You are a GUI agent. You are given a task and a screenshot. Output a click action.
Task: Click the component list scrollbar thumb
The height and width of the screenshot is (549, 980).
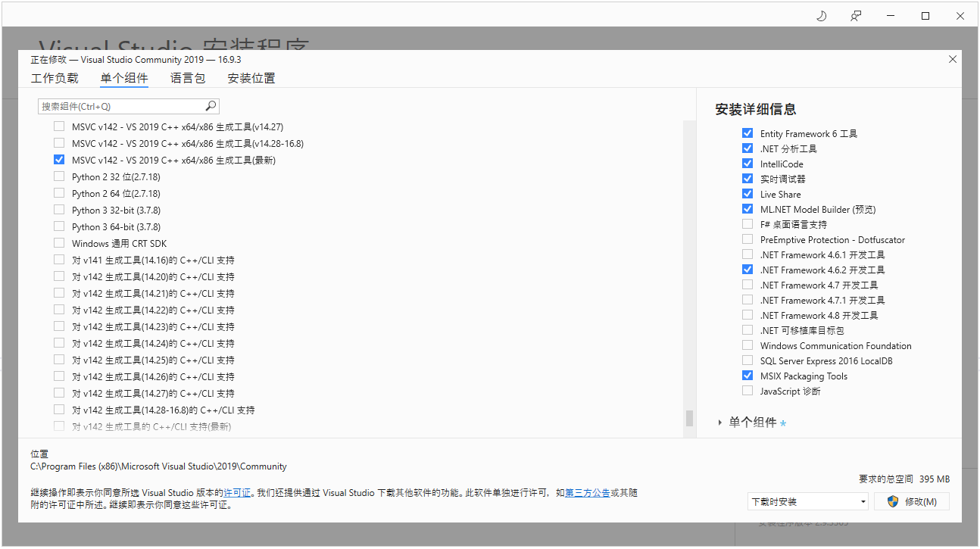pyautogui.click(x=689, y=418)
